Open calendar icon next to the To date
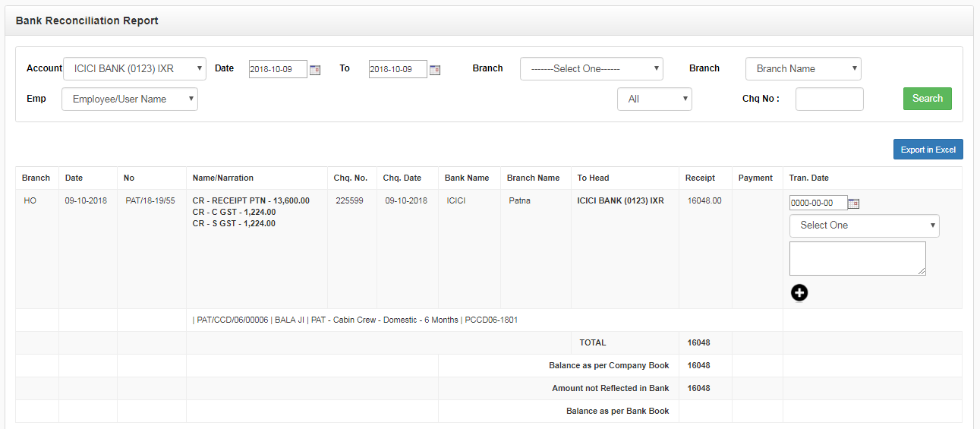Image resolution: width=980 pixels, height=429 pixels. point(435,70)
